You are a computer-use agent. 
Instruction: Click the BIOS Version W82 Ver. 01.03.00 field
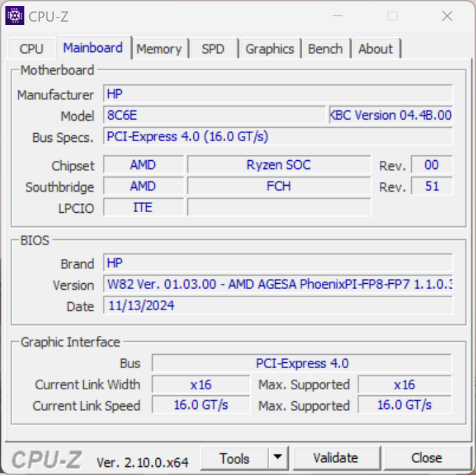point(278,284)
